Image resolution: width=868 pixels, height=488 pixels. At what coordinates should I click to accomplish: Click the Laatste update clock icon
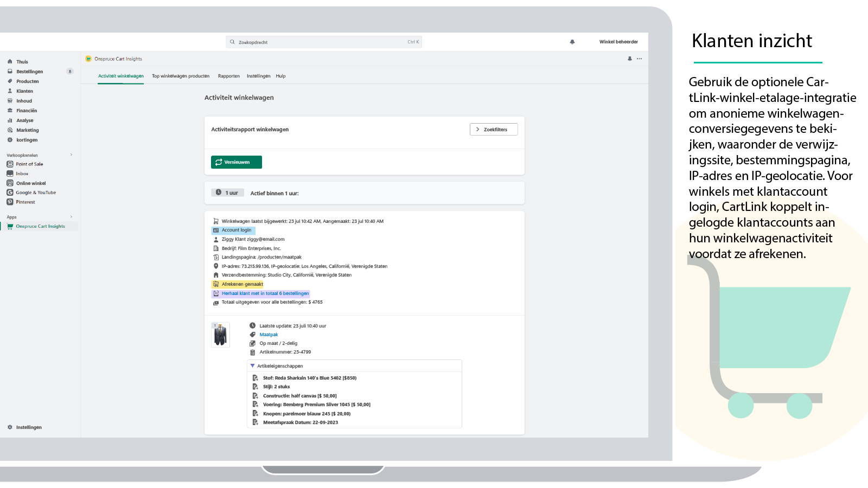[x=252, y=325]
